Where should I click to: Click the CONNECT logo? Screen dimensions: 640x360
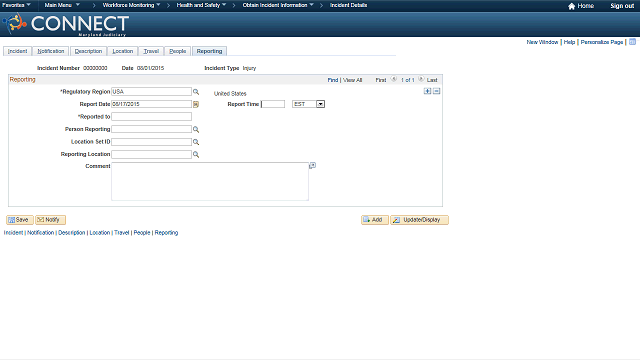tap(66, 24)
